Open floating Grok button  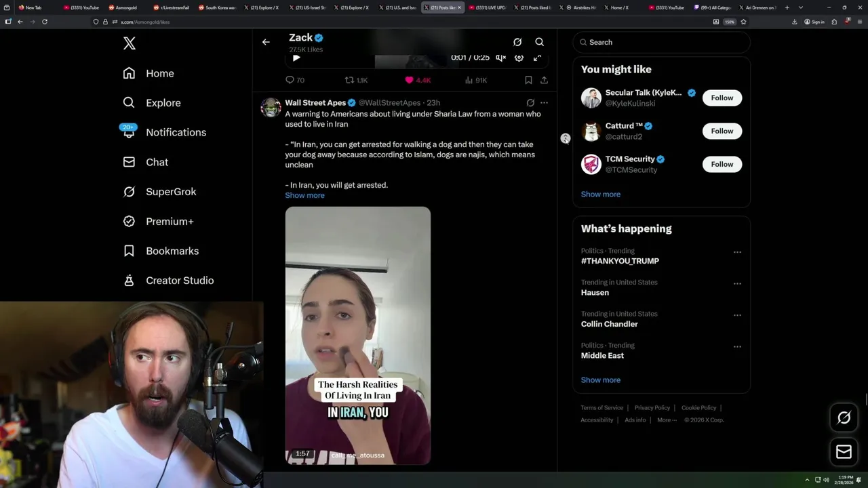844,418
